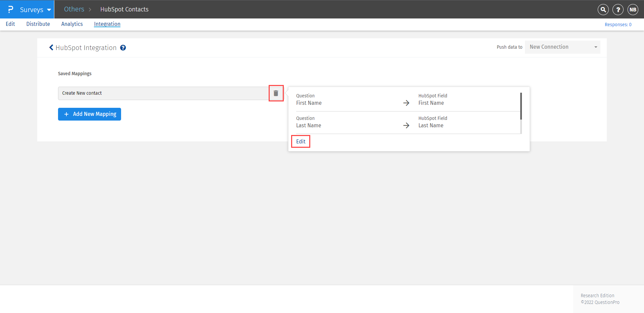The width and height of the screenshot is (644, 313).
Task: Click the Last Name HubSpot field value
Action: pyautogui.click(x=431, y=126)
